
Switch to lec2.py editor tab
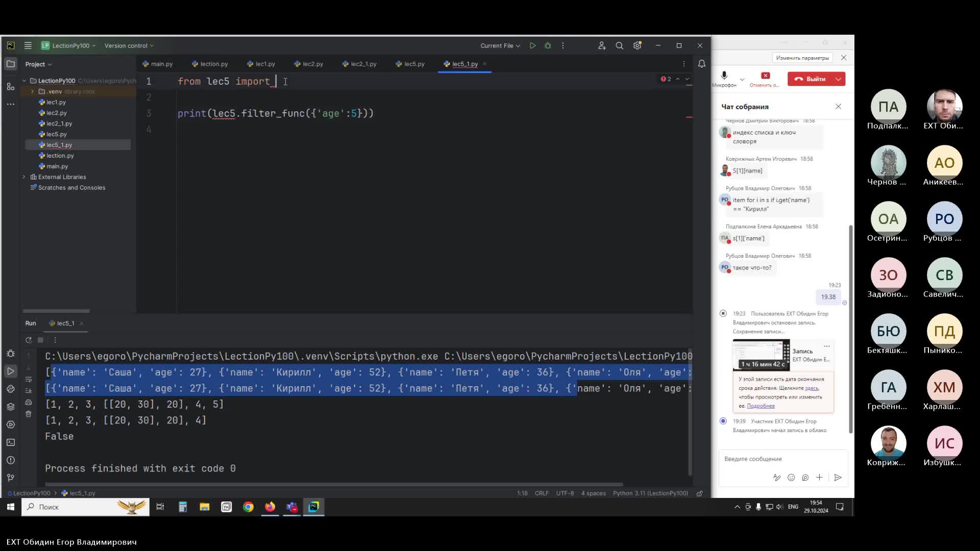(x=309, y=64)
